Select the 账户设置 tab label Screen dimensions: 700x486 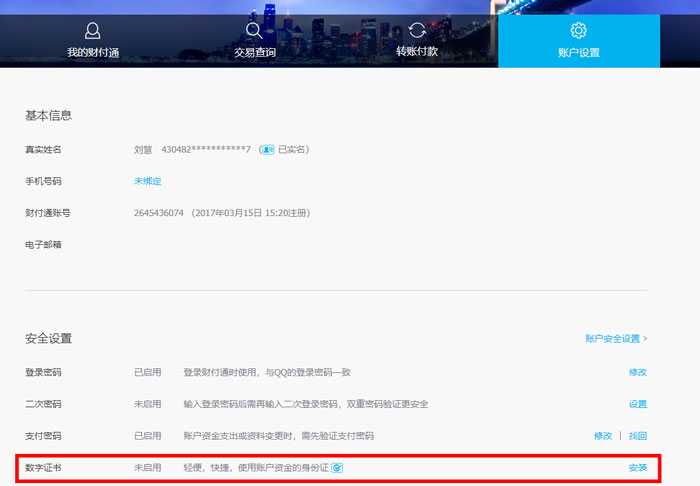(579, 52)
